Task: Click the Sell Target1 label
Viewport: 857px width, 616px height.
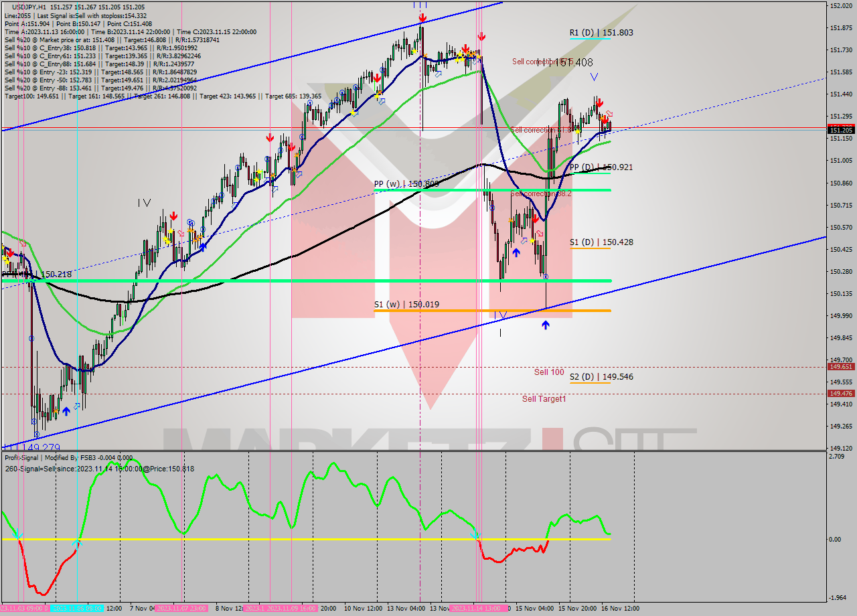Action: (544, 398)
